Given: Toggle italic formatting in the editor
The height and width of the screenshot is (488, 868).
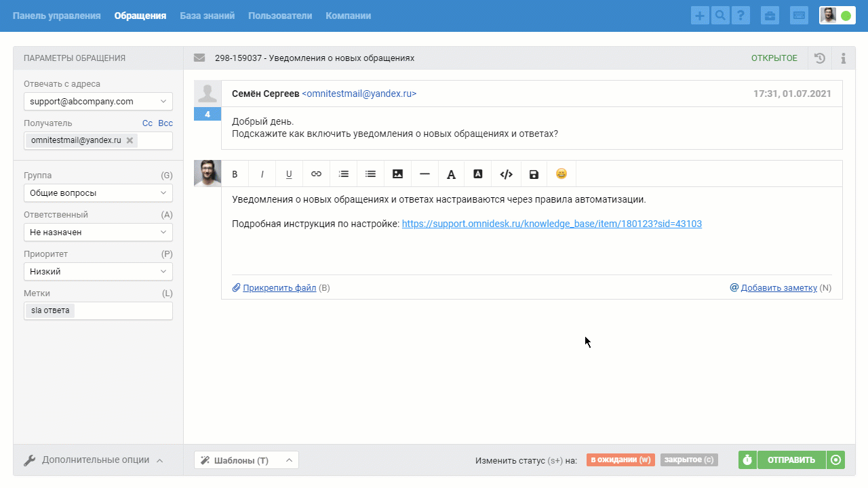Looking at the screenshot, I should [x=262, y=174].
